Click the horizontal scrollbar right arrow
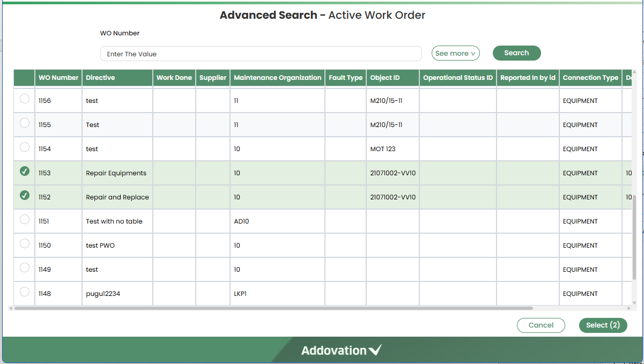 click(629, 308)
